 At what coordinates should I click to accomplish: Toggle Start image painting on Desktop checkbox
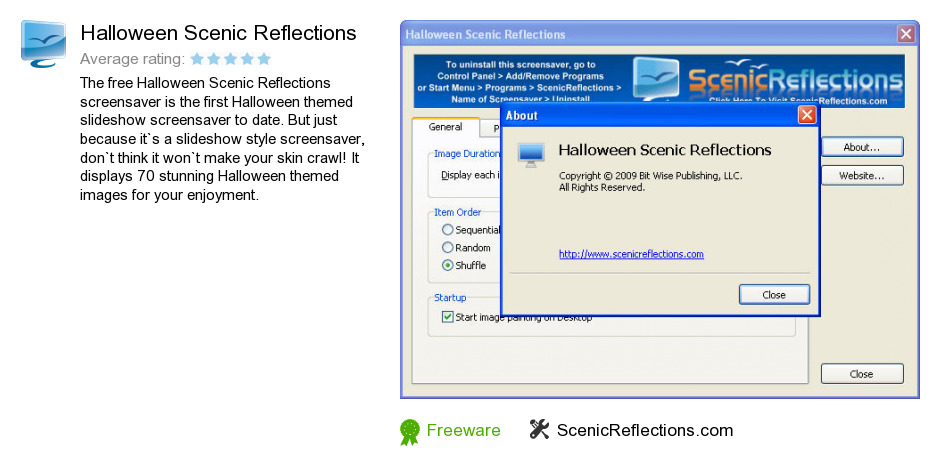click(x=447, y=317)
